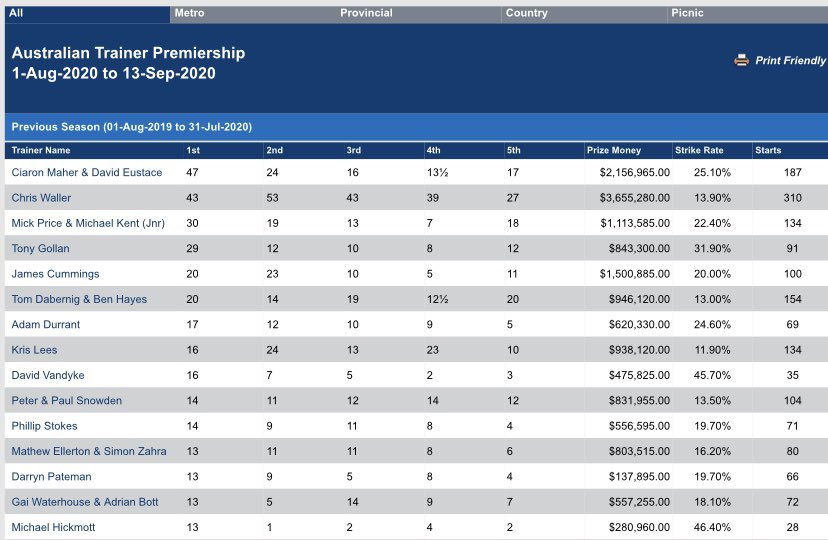Click the $475,825.00 value

(x=639, y=375)
